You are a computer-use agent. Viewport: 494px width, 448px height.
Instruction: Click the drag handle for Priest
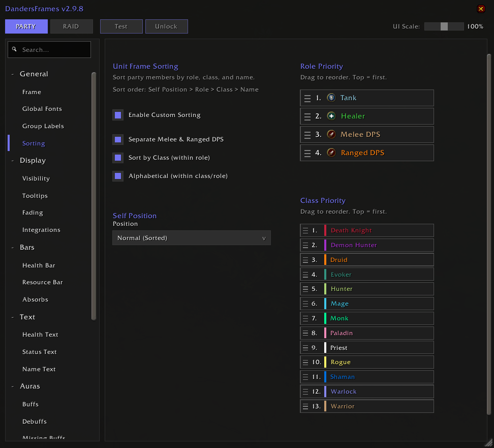305,348
